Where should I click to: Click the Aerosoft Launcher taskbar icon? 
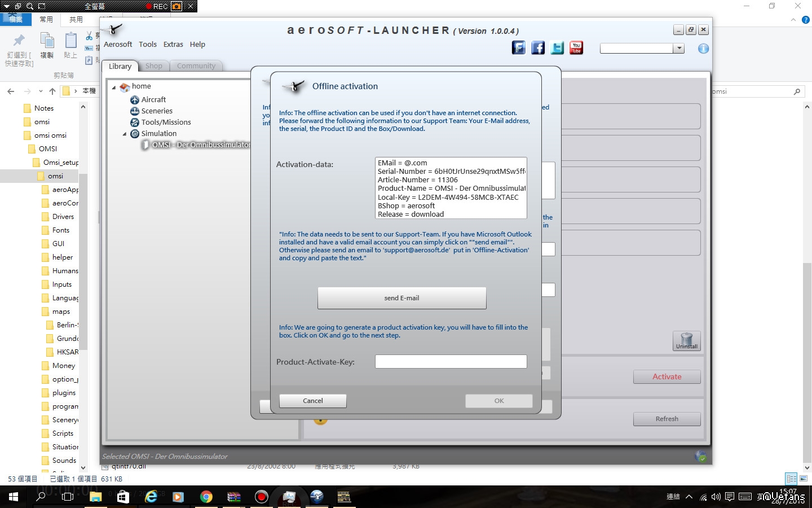(317, 497)
